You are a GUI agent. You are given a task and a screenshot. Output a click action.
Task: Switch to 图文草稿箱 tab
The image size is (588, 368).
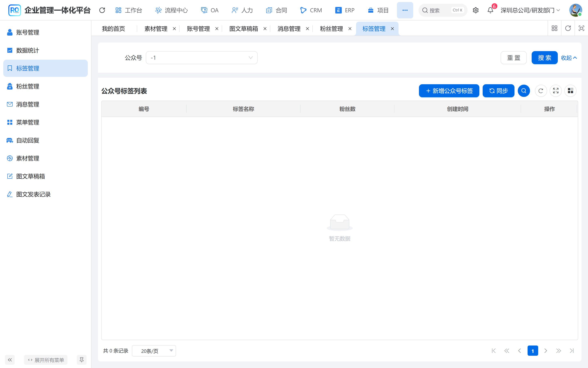click(x=243, y=29)
